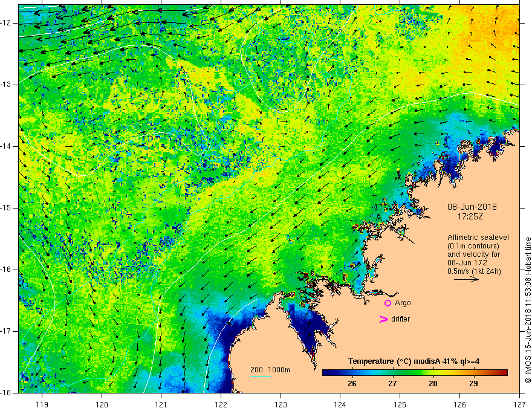Click the 119 longitude axis label
The height and width of the screenshot is (411, 532).
pos(42,404)
